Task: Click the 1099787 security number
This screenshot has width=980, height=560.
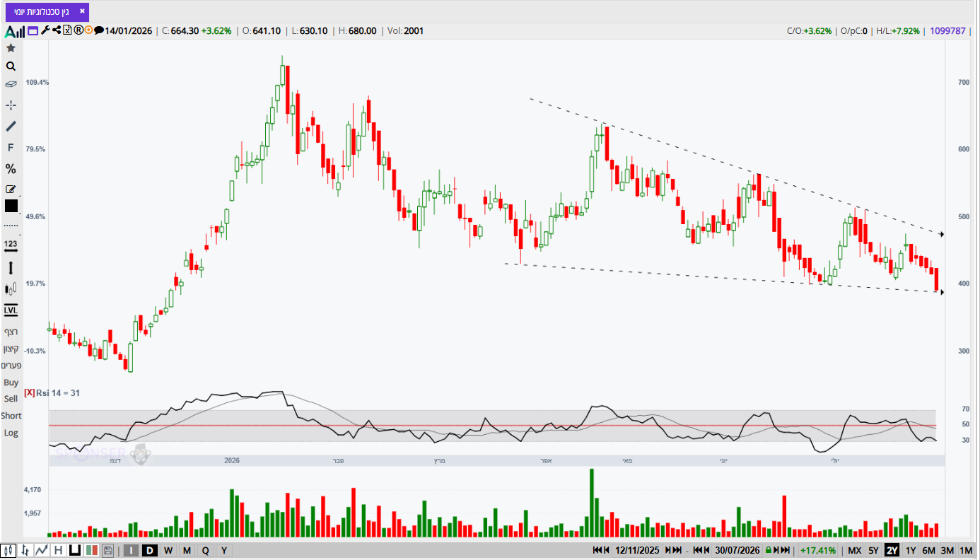Action: (948, 30)
